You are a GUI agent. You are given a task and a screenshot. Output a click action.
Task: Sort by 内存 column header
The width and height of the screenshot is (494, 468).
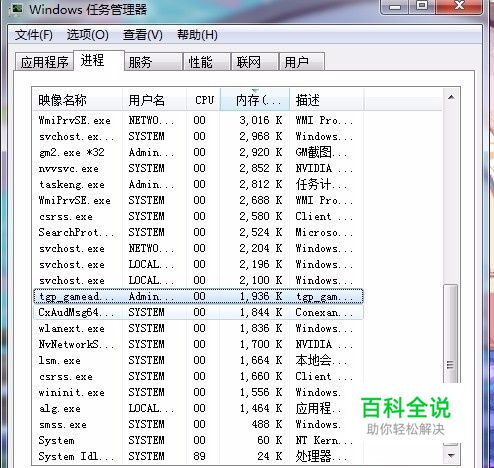click(x=255, y=100)
